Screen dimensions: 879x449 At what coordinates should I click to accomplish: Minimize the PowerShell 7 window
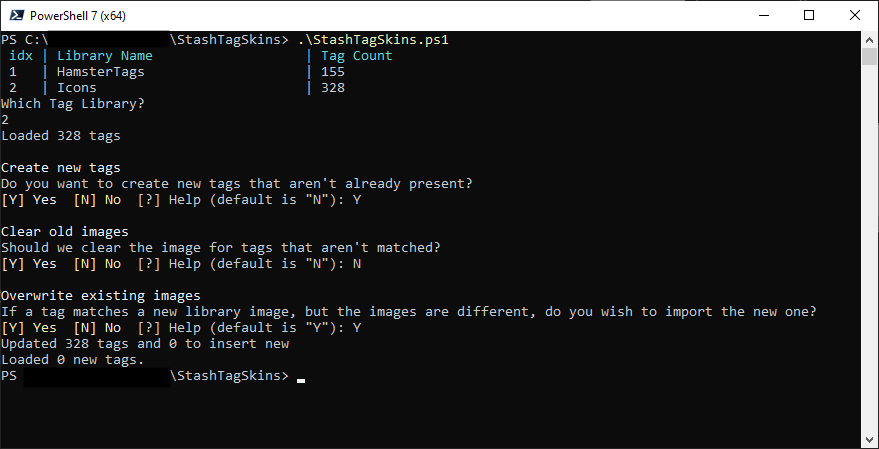pos(763,16)
